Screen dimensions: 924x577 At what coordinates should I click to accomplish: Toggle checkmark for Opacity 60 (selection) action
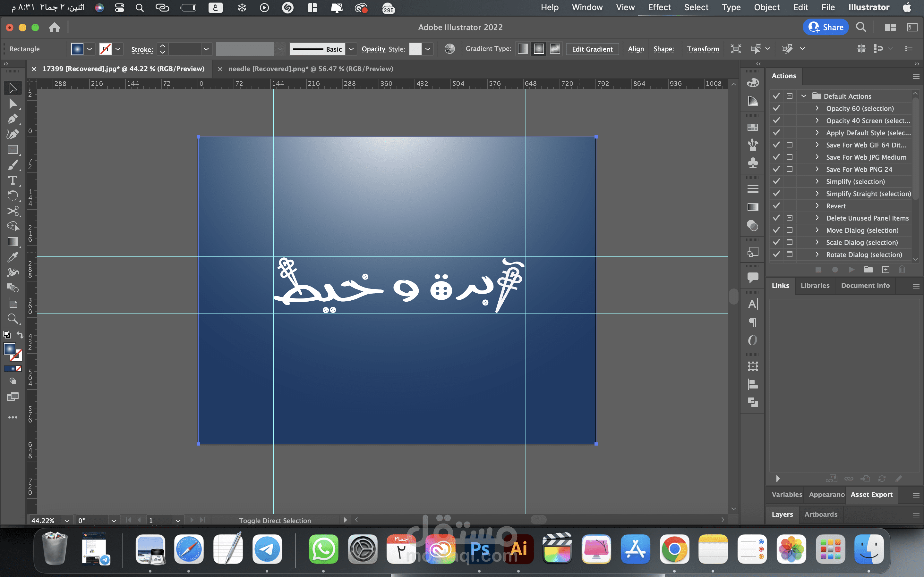776,108
